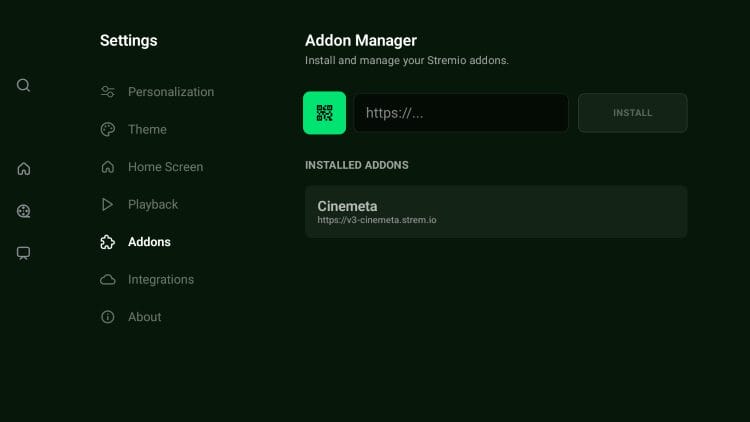This screenshot has width=750, height=422.
Task: Open the Discover film reel sidebar icon
Action: [x=23, y=211]
